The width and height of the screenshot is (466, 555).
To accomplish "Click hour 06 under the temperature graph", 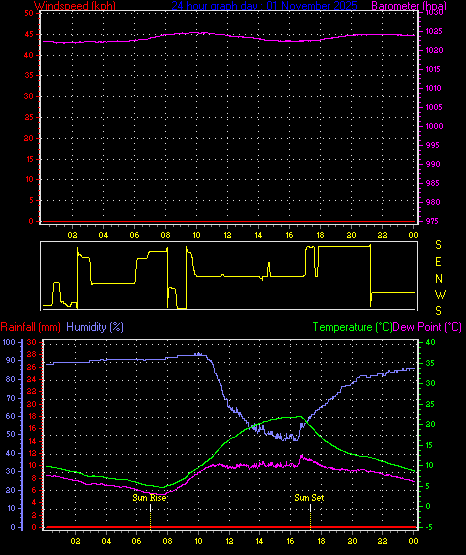I will pyautogui.click(x=137, y=541).
